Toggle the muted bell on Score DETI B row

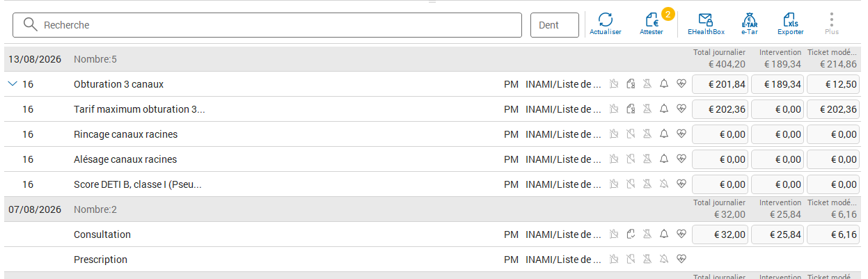664,184
